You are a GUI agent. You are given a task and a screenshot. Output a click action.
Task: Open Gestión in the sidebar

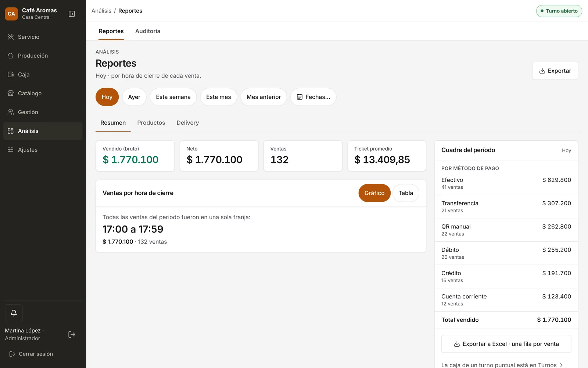(43, 112)
